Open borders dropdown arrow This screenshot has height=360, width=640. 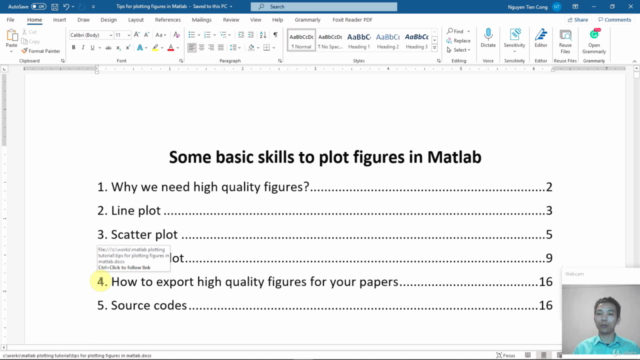tap(273, 48)
